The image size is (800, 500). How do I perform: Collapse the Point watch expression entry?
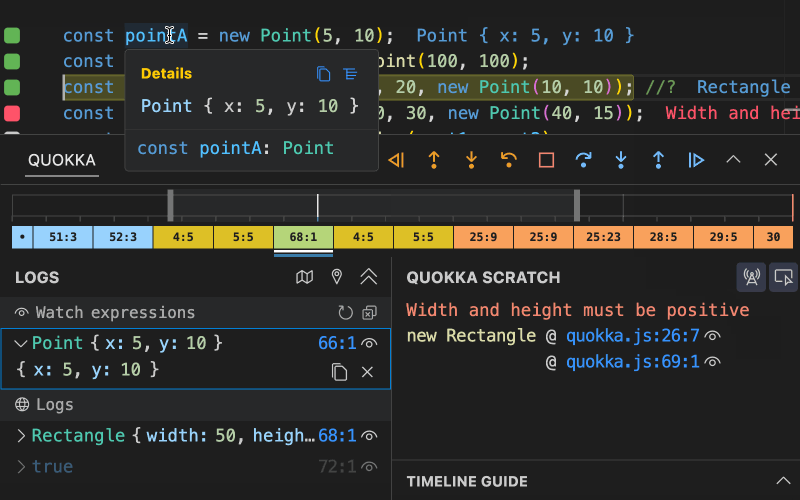point(21,343)
